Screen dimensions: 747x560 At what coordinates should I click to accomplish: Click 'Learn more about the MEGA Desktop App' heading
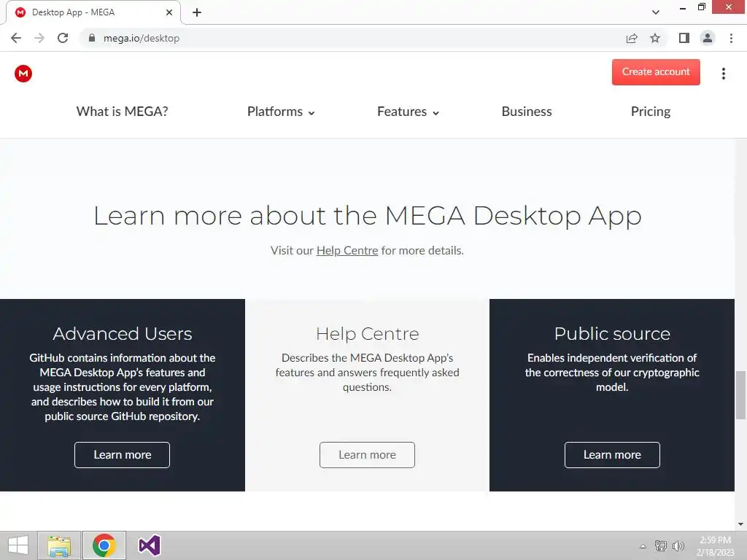pos(368,216)
